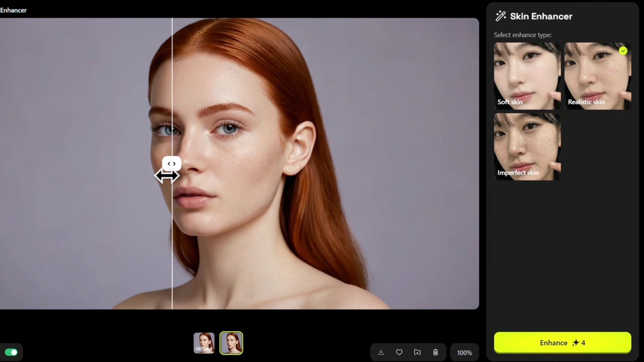
Task: Click the Select enhance type label
Action: click(522, 35)
